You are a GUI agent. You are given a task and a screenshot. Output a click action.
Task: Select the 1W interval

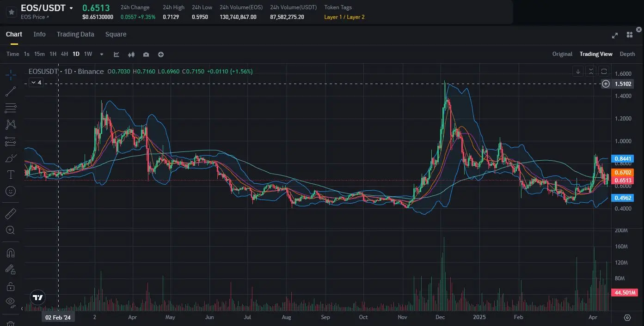click(x=88, y=54)
